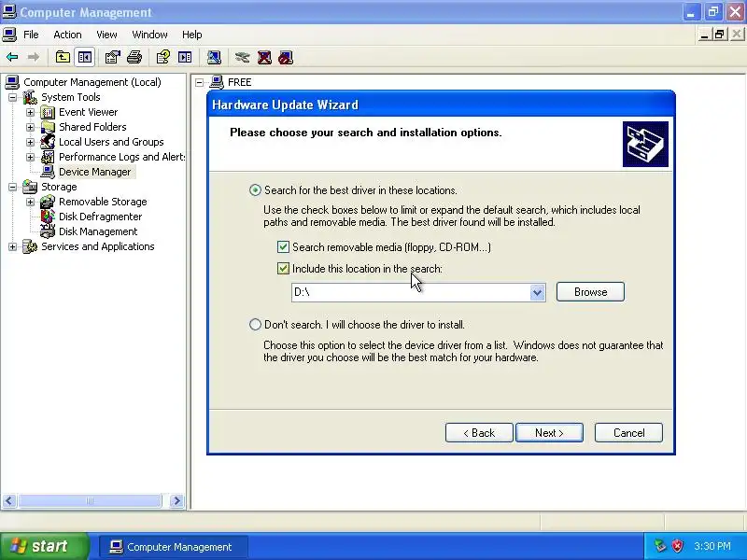Click the Event Viewer tree icon

coord(48,112)
